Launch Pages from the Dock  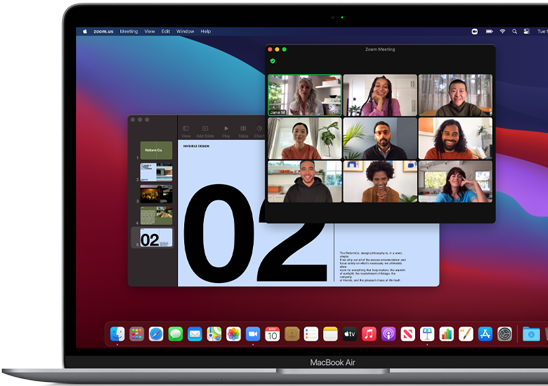[x=466, y=334]
